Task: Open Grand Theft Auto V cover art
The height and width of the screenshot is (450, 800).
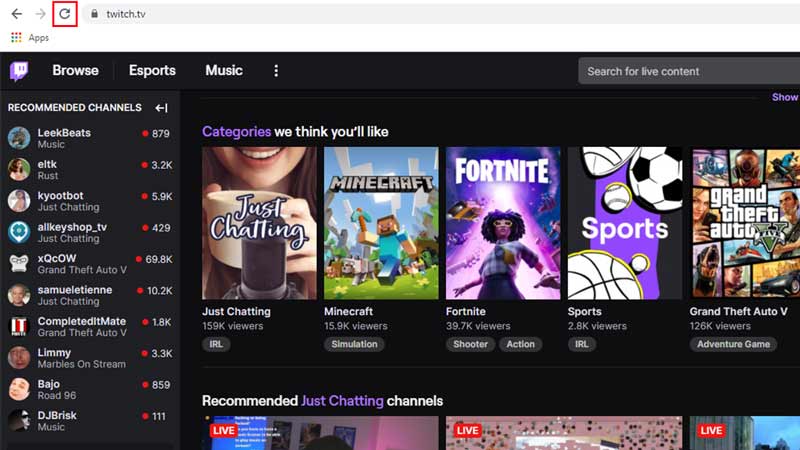Action: click(745, 223)
